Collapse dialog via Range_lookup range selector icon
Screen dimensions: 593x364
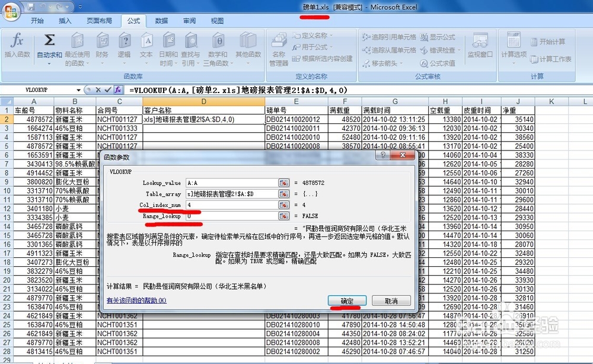pos(283,216)
